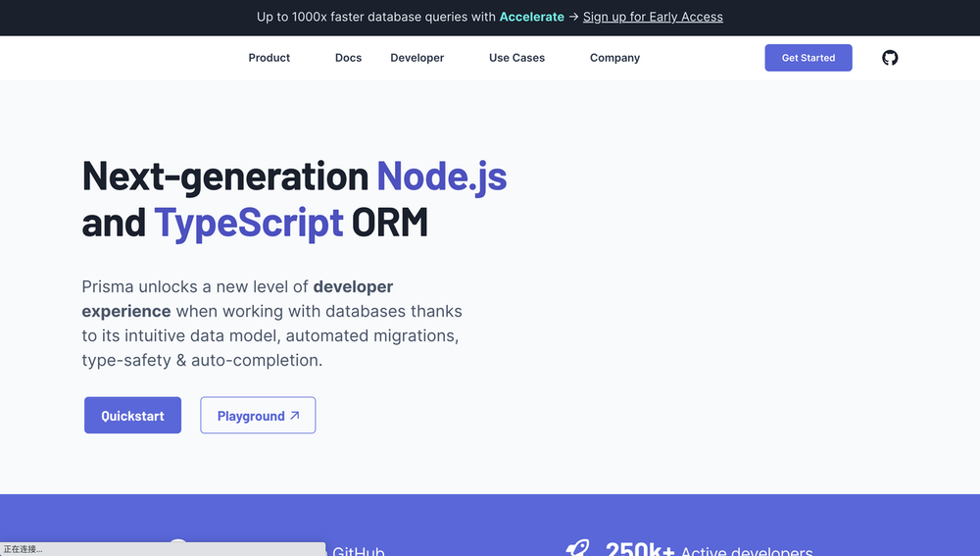This screenshot has width=980, height=556.
Task: Click the Accelerate link in the top banner
Action: [531, 17]
